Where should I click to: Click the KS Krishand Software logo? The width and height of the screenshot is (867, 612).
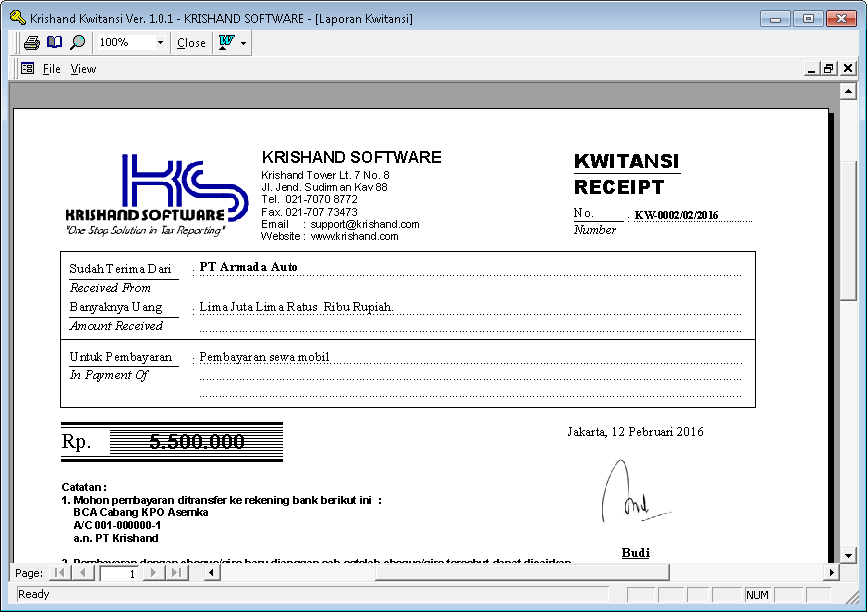coord(156,195)
